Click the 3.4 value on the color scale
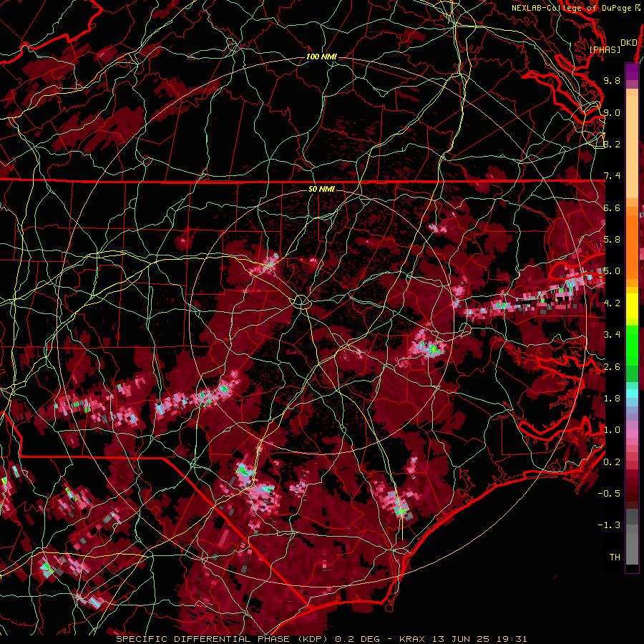This screenshot has height=644, width=644. coord(612,335)
